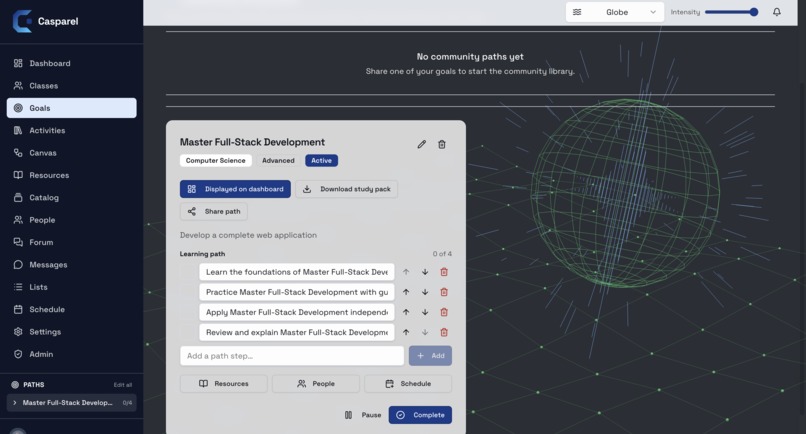Delete the 'Apply Master Full-Stack' step
This screenshot has width=806, height=434.
[444, 312]
